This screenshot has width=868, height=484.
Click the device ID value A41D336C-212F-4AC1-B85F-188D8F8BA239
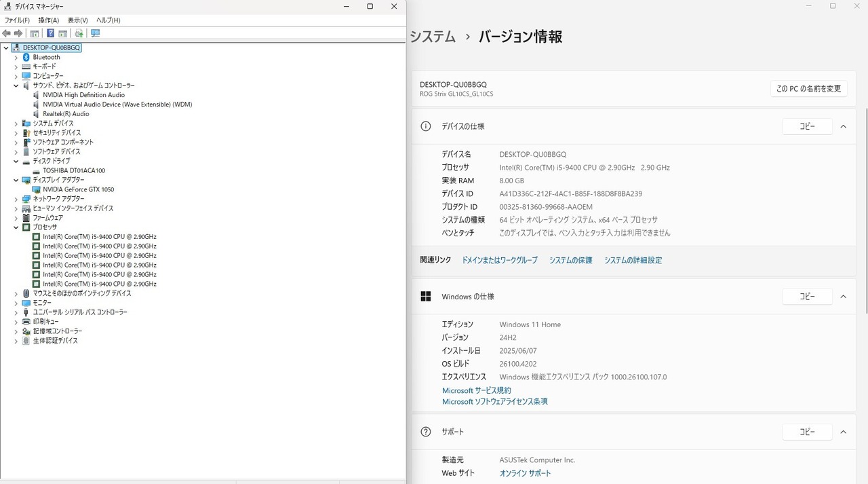coord(571,193)
